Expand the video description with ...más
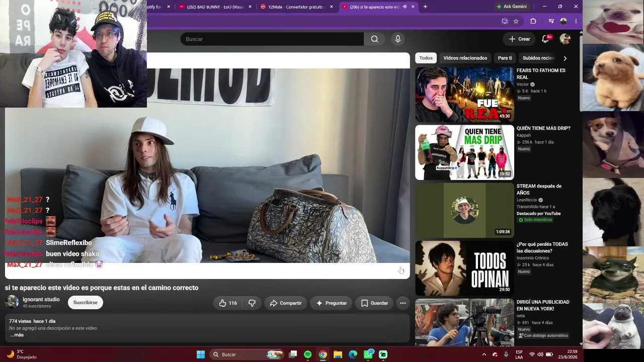This screenshot has width=644, height=362. 17,335
